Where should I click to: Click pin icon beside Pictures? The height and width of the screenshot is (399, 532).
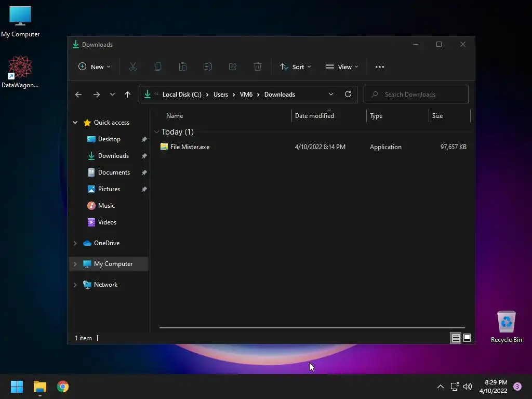coord(144,189)
